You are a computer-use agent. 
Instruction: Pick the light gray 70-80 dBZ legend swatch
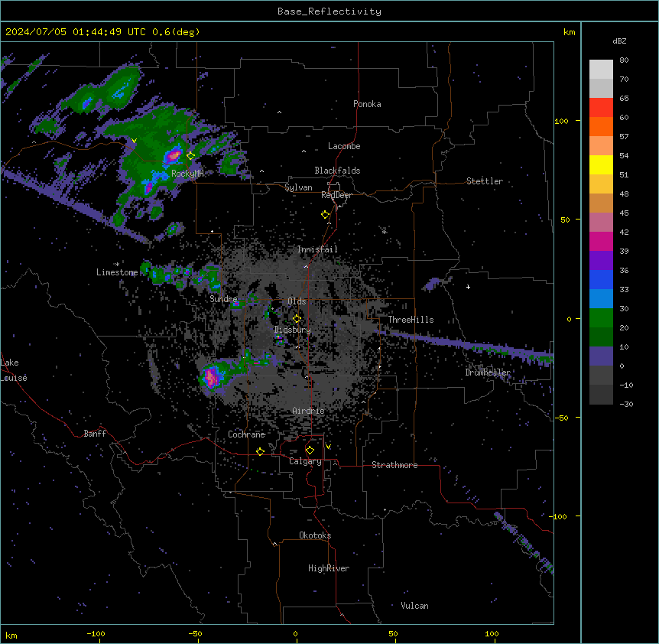pyautogui.click(x=601, y=70)
